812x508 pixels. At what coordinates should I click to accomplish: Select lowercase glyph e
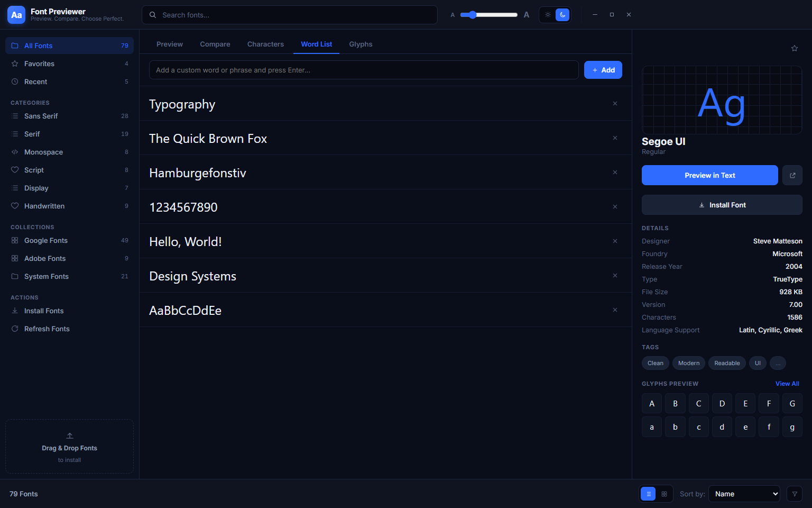[x=745, y=427]
